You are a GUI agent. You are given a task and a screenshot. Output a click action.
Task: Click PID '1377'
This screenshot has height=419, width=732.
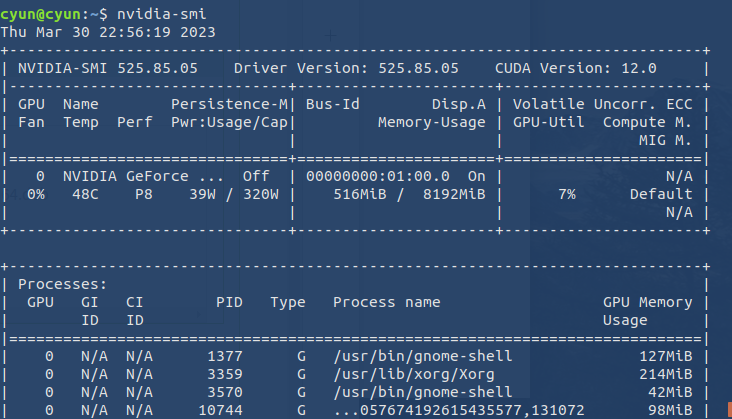tap(225, 356)
